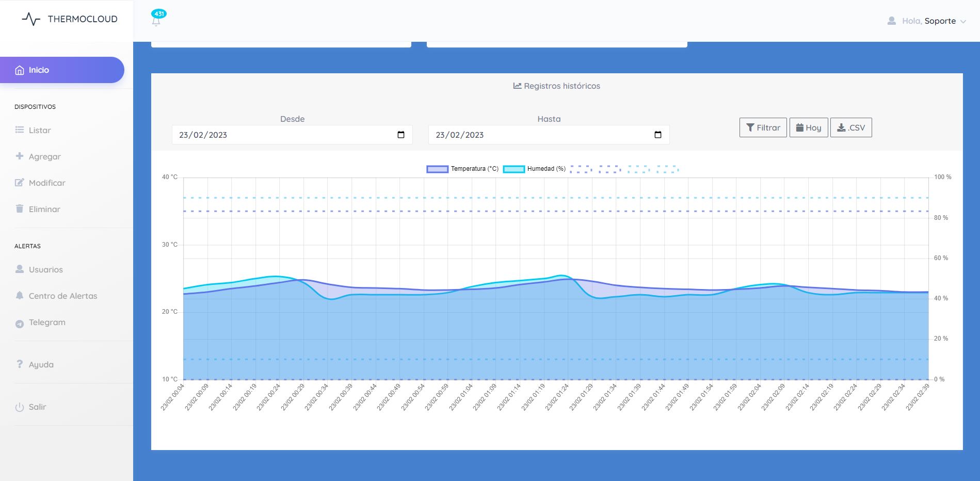
Task: Toggle the Humedad (%) legend series
Action: pyautogui.click(x=535, y=169)
